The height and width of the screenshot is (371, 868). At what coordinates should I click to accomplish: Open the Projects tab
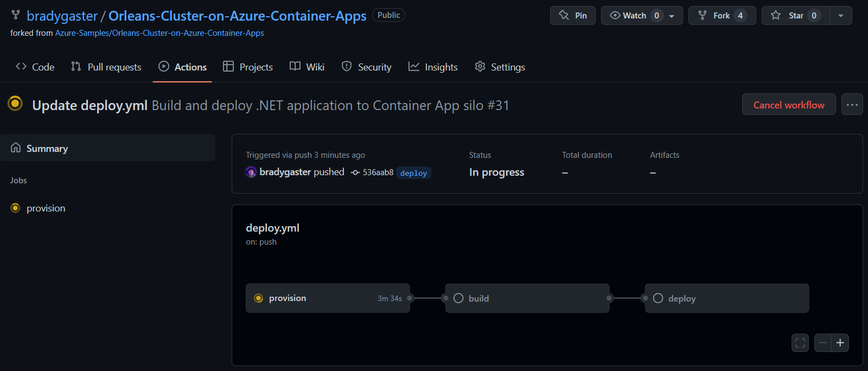(x=248, y=67)
